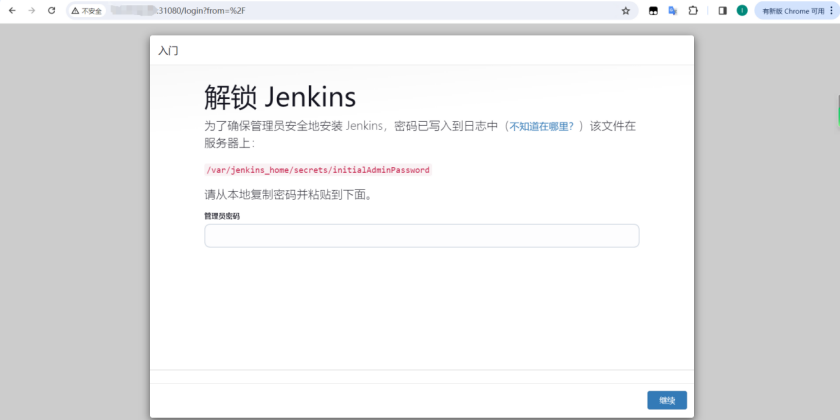This screenshot has width=840, height=420.
Task: Click the 继续 button
Action: tap(667, 400)
